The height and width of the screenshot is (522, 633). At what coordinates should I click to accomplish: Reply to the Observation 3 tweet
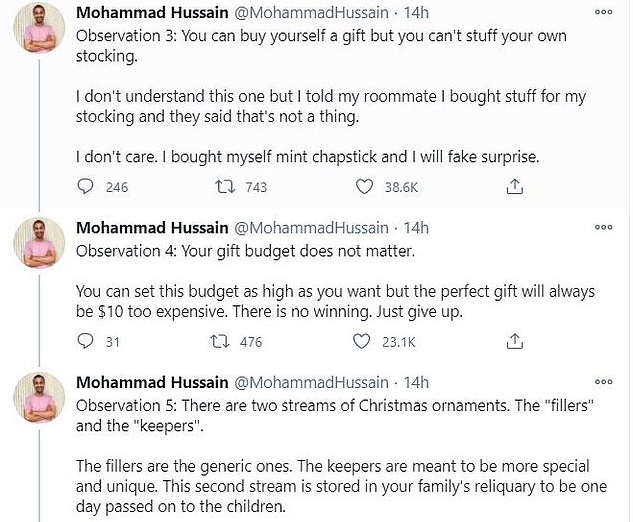[85, 186]
